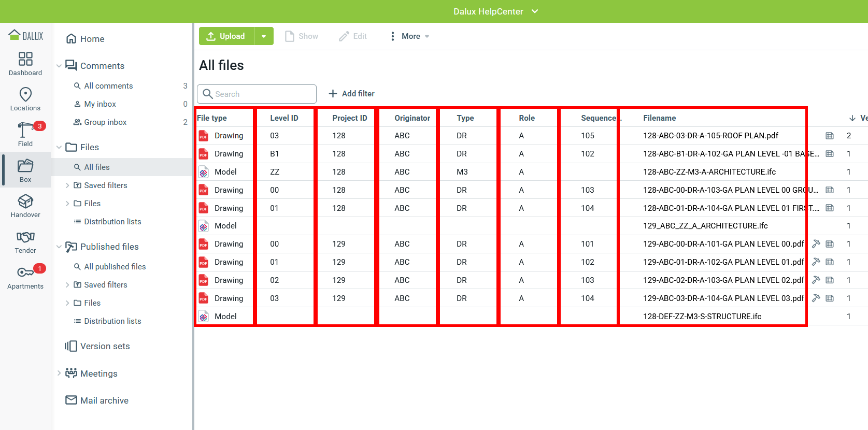868x430 pixels.
Task: Collapse the Comments section
Action: (x=59, y=66)
